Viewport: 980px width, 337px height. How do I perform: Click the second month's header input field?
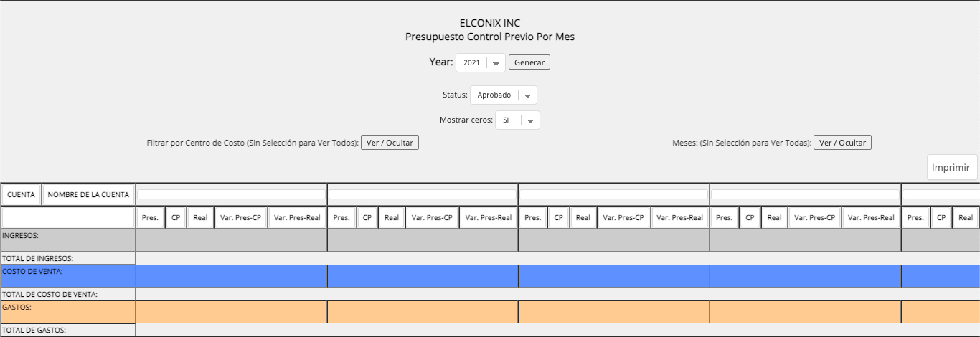423,194
